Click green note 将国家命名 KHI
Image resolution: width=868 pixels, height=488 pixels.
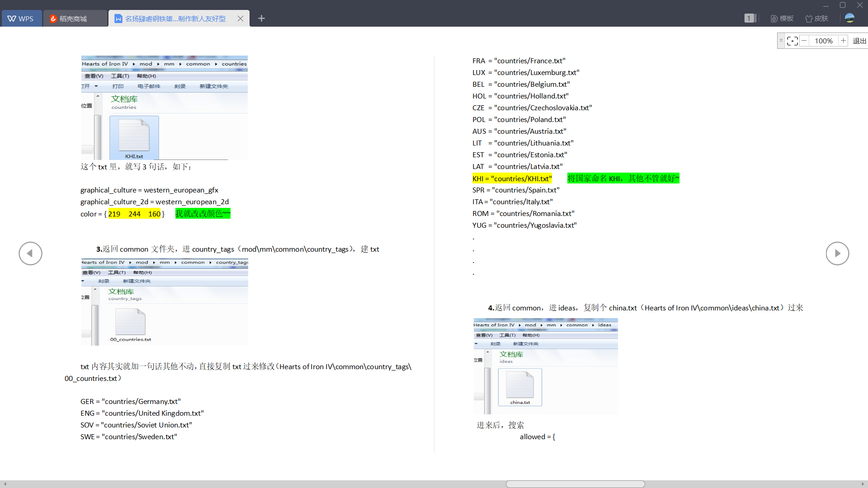tap(623, 178)
